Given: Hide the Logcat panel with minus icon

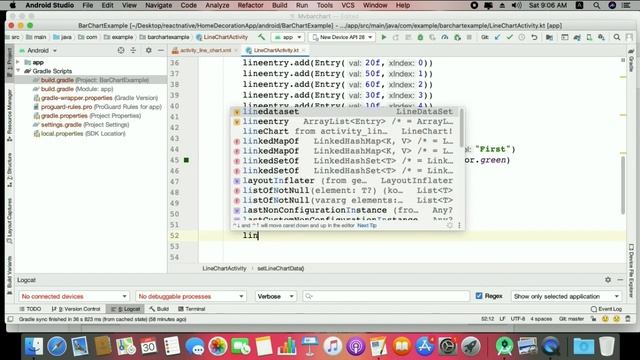Looking at the screenshot, I should (x=620, y=280).
